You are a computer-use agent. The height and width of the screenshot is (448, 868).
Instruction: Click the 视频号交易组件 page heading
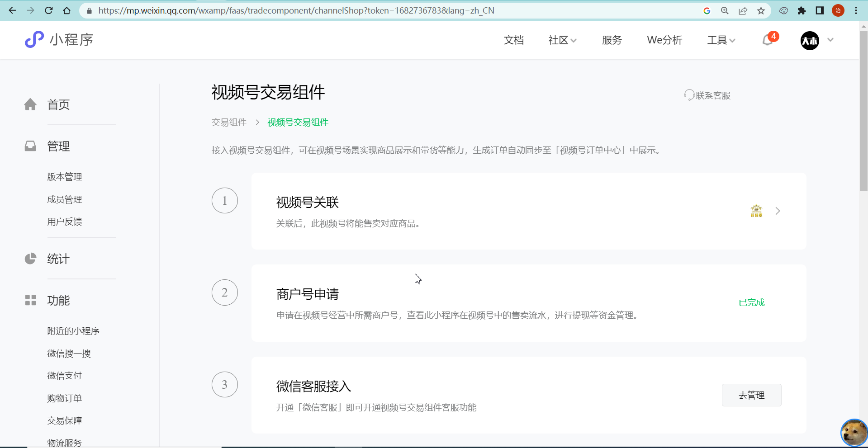[268, 92]
